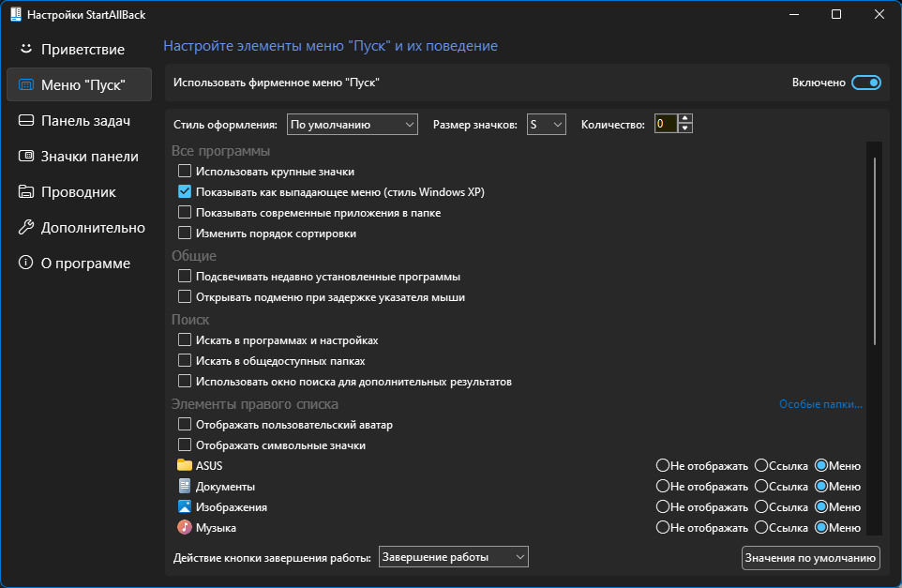Viewport: 902px width, 588px height.
Task: Click the wrench icon beside Дополнительно
Action: tap(26, 227)
